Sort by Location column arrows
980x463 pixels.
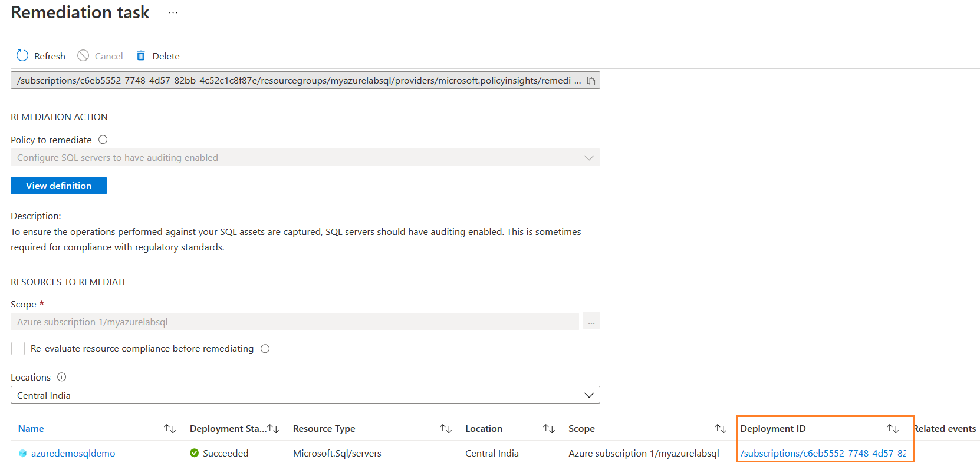(x=549, y=429)
